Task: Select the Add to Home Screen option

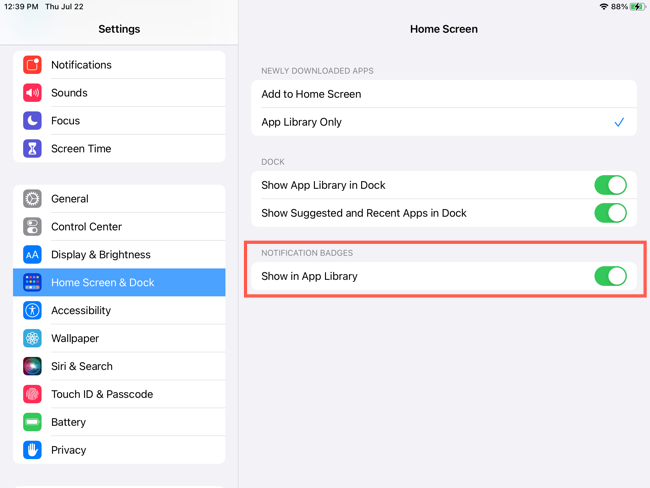Action: click(x=443, y=94)
